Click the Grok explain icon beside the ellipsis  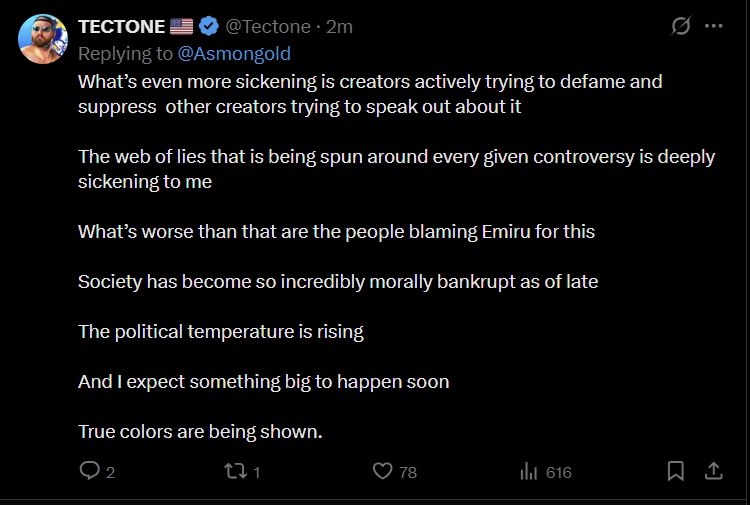pyautogui.click(x=681, y=27)
